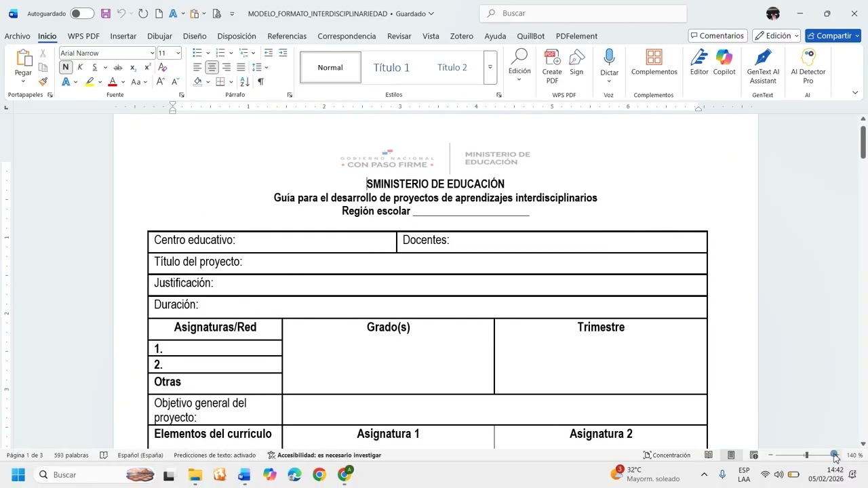Switch to the Zotero tab
Screen dimensions: 868x488
(462, 36)
